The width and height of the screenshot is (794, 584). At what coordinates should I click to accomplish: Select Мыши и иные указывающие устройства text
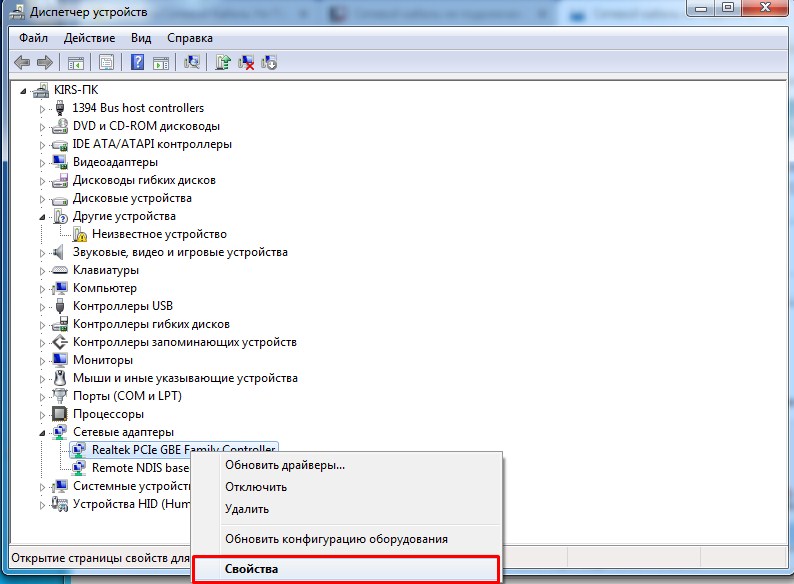(185, 378)
